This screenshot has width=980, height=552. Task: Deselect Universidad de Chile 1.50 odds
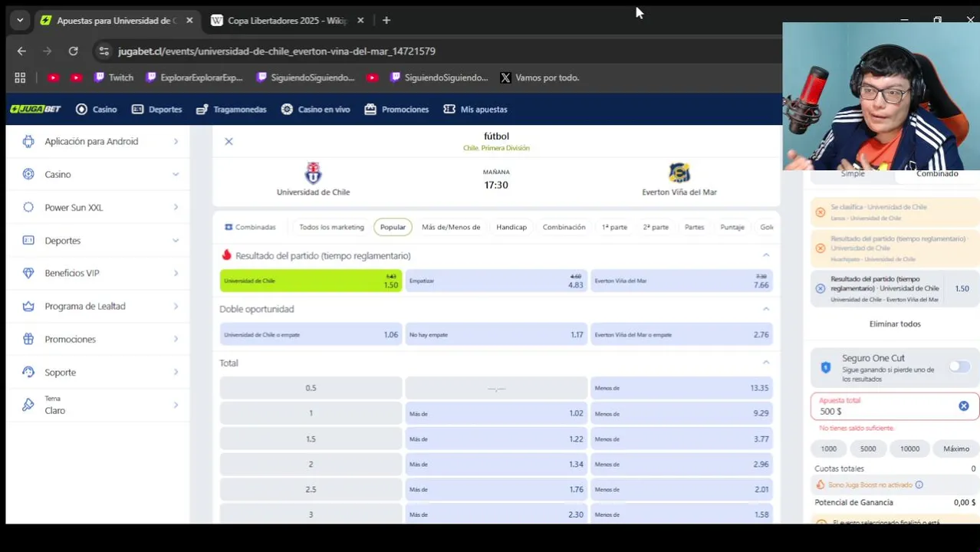pos(311,281)
